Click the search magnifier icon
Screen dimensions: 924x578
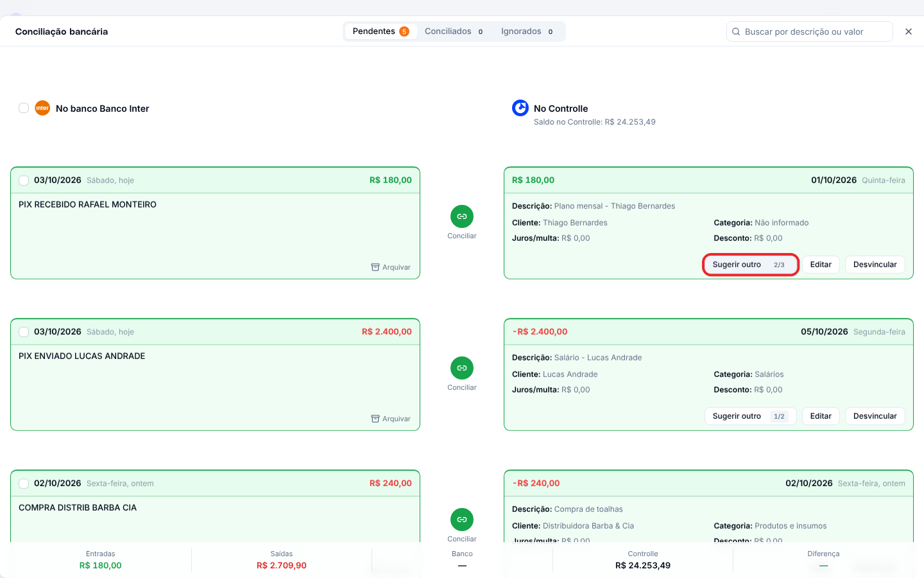736,31
